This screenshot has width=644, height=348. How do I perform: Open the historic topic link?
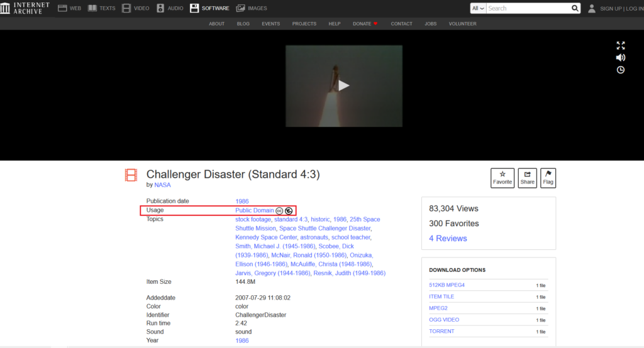320,219
